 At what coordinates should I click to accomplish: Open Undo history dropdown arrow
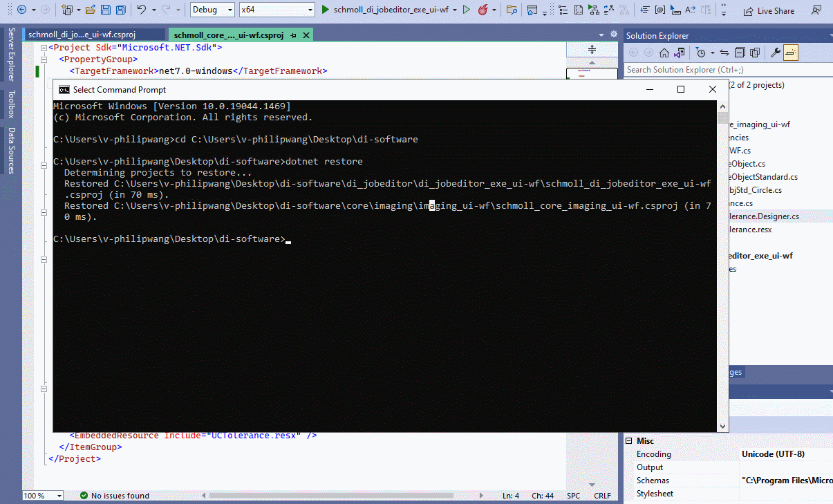tap(153, 10)
